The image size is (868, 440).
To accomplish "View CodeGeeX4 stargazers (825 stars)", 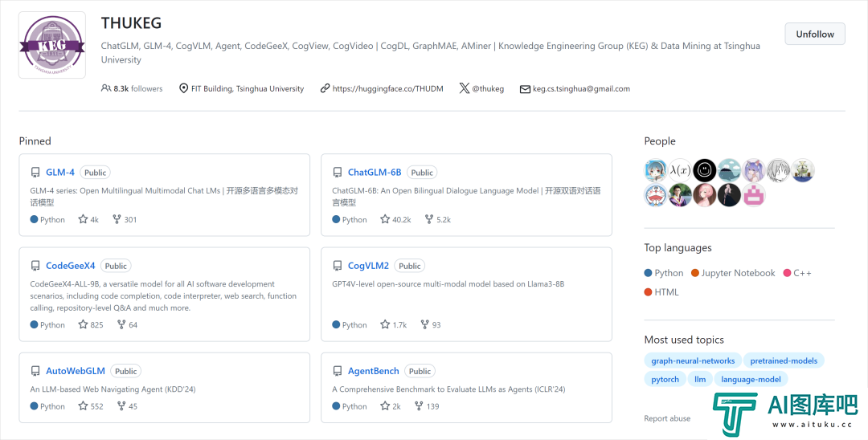I will [91, 324].
